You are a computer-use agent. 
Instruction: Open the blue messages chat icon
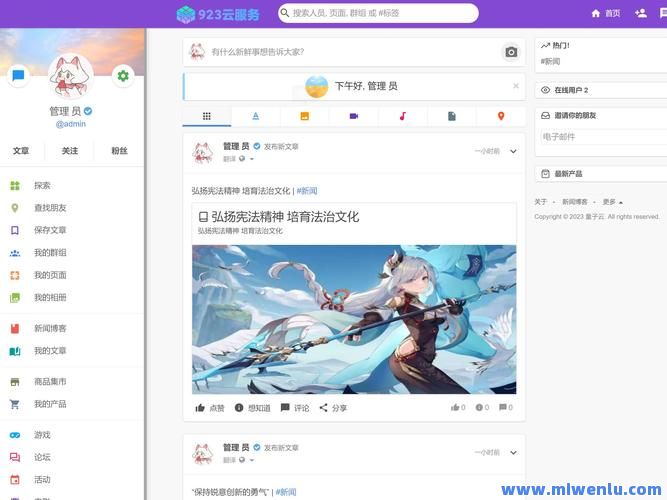(x=18, y=76)
